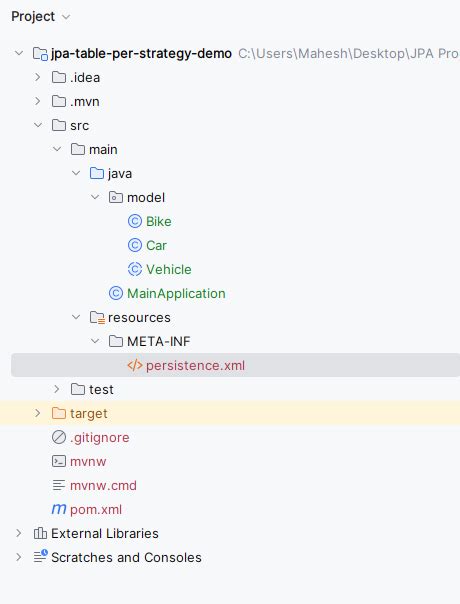This screenshot has width=460, height=604.
Task: Click the Bike class icon
Action: coord(135,221)
